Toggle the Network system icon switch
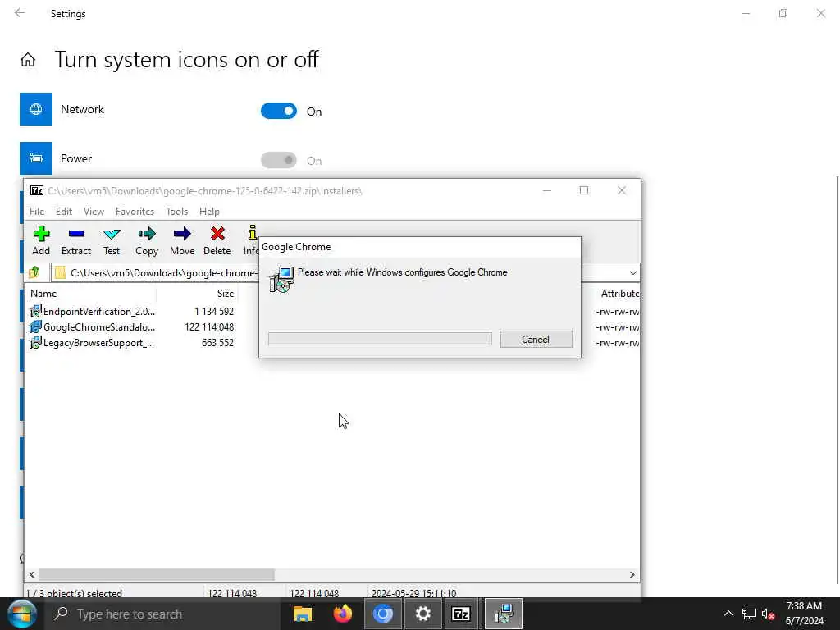The width and height of the screenshot is (840, 630). 279,111
